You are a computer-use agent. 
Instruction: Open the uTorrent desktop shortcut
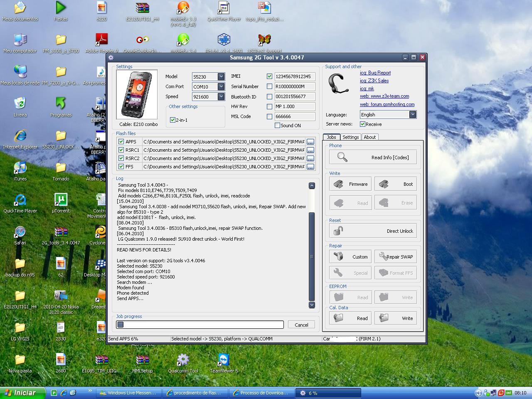point(61,203)
